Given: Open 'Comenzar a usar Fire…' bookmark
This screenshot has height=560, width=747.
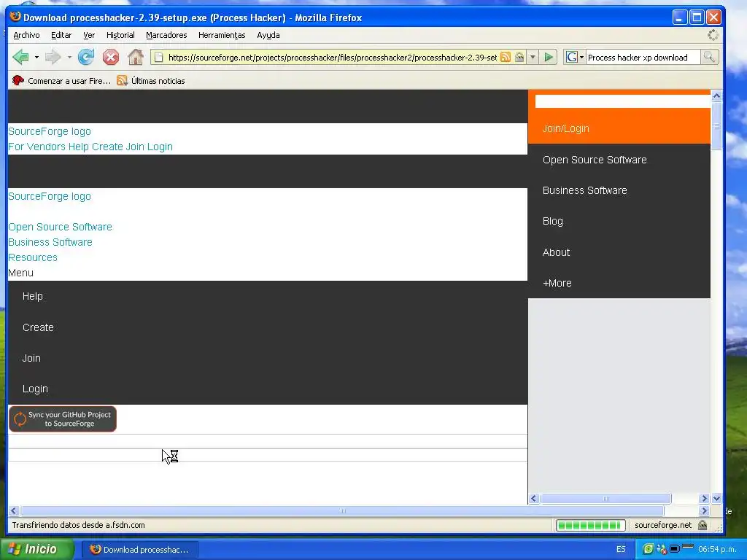Looking at the screenshot, I should pos(61,81).
